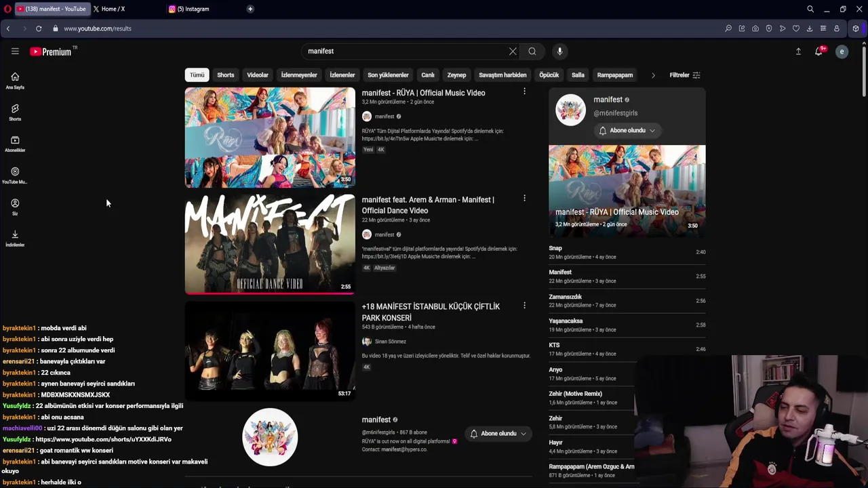Add page to bookmarks heart icon
Image resolution: width=868 pixels, height=488 pixels.
796,28
